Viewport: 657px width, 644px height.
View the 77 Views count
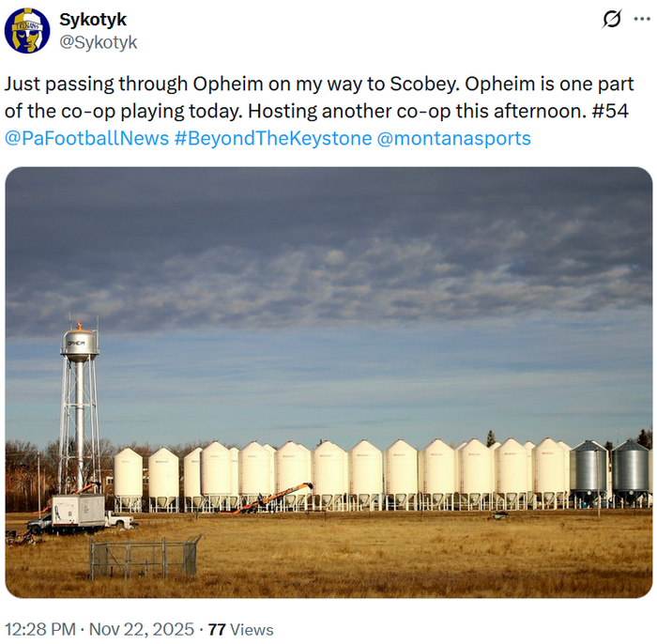[x=240, y=629]
